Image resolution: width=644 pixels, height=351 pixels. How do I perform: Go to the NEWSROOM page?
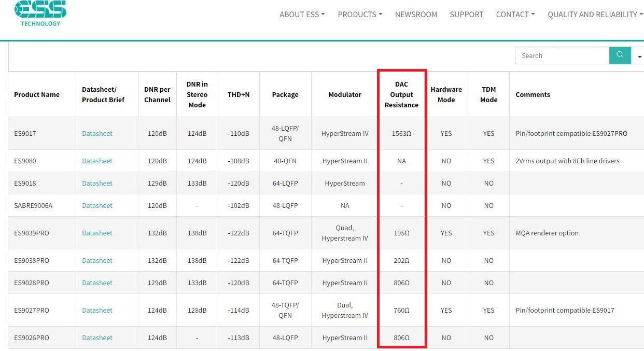click(x=416, y=15)
